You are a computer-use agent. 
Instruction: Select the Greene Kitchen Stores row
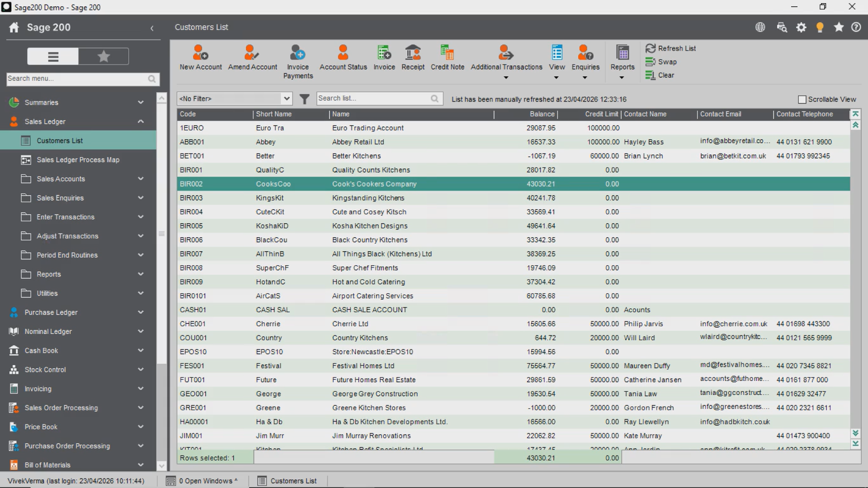[x=514, y=408]
